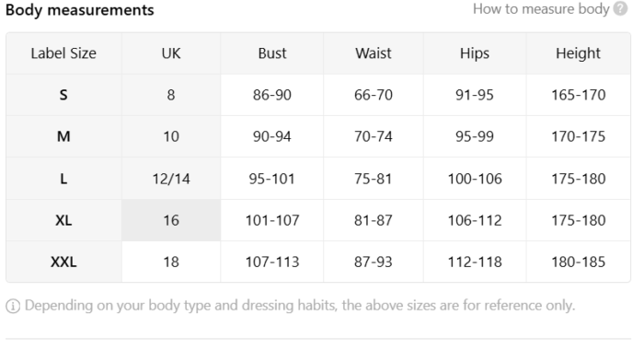Select the Height column header

(579, 53)
